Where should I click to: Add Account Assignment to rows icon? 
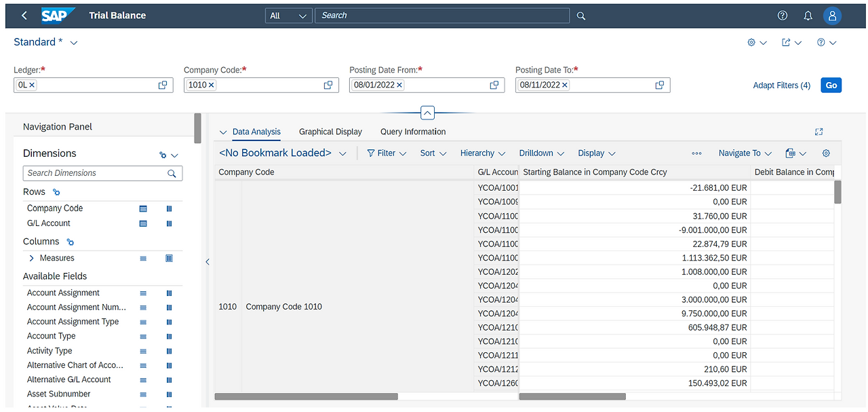click(x=143, y=293)
